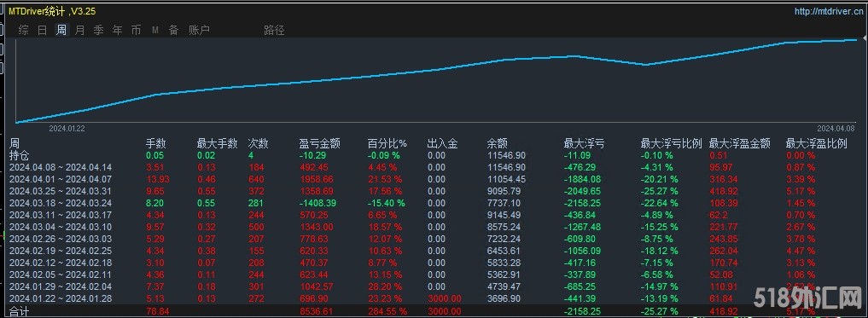Open the 币 currency tab
Image resolution: width=868 pixels, height=318 pixels.
pyautogui.click(x=136, y=31)
